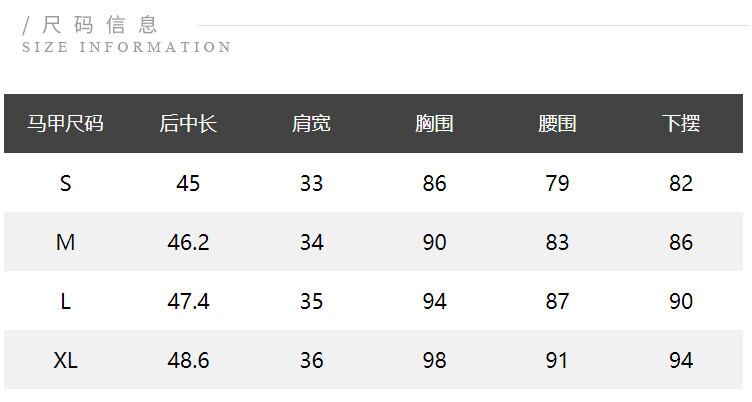The height and width of the screenshot is (402, 752).
Task: Click the S size row label
Action: 66,183
